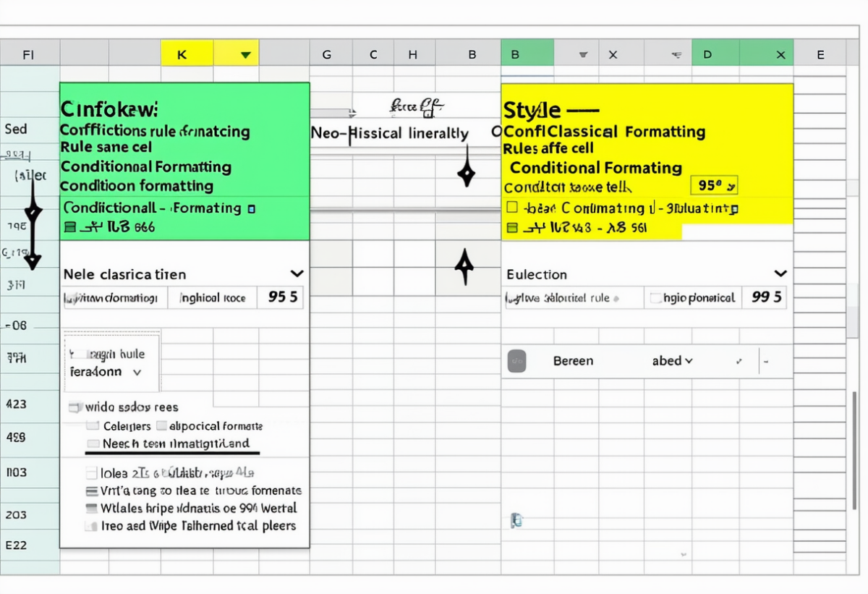The width and height of the screenshot is (868, 594).
Task: Select the green-highlighted column header B
Action: 527,54
